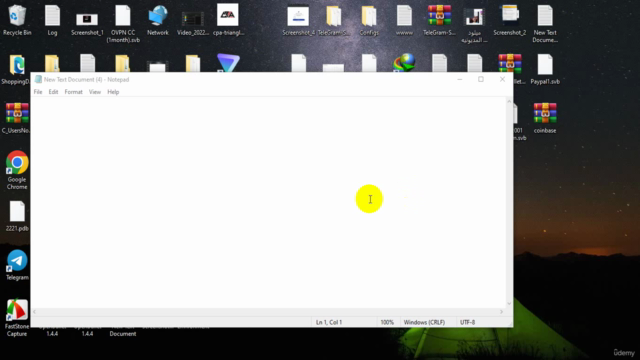Maximize the Notepad window
The image size is (640, 360).
pos(481,79)
